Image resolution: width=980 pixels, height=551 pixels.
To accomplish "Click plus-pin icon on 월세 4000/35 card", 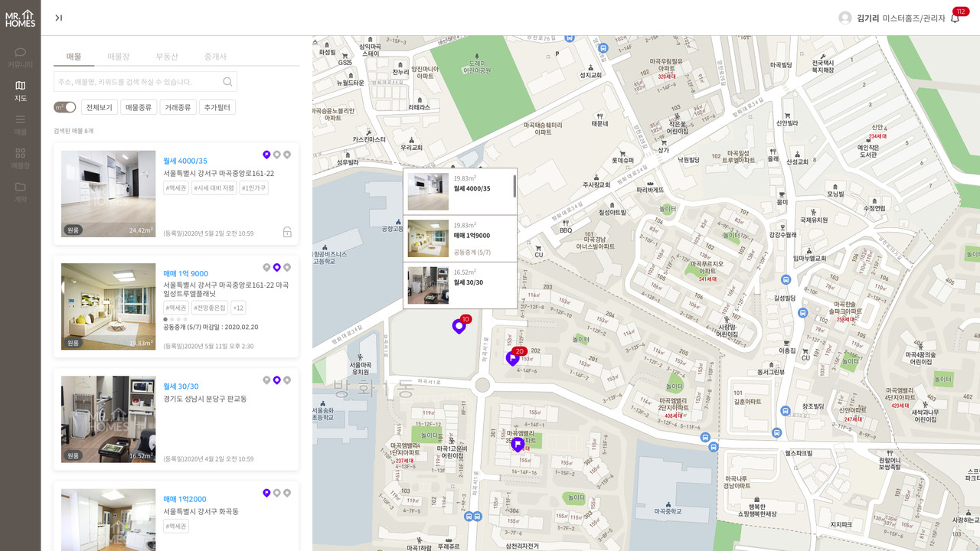I will click(287, 155).
